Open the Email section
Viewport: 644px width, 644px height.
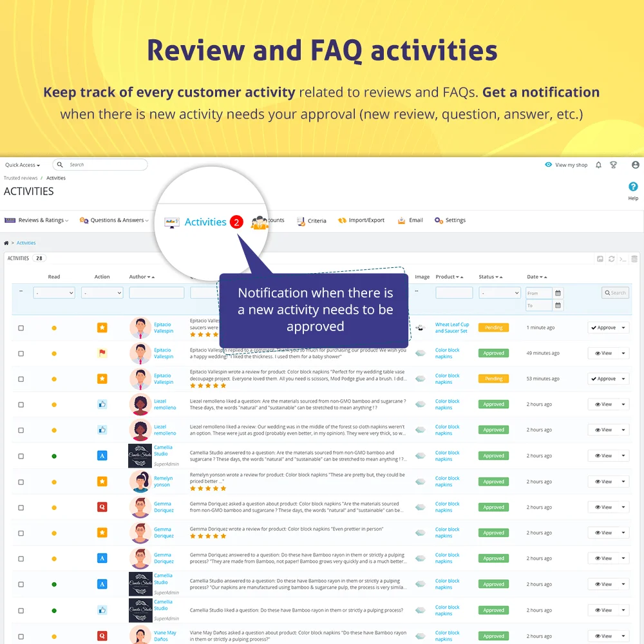[x=410, y=220]
